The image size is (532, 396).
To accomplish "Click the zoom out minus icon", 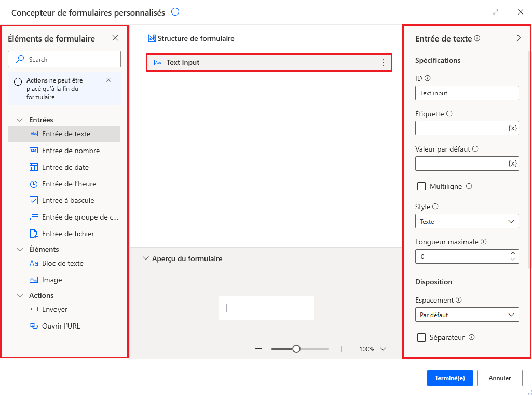I will (258, 349).
